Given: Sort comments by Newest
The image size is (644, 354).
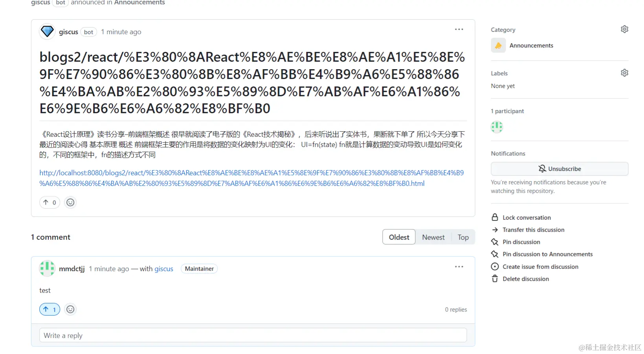Looking at the screenshot, I should click(433, 237).
